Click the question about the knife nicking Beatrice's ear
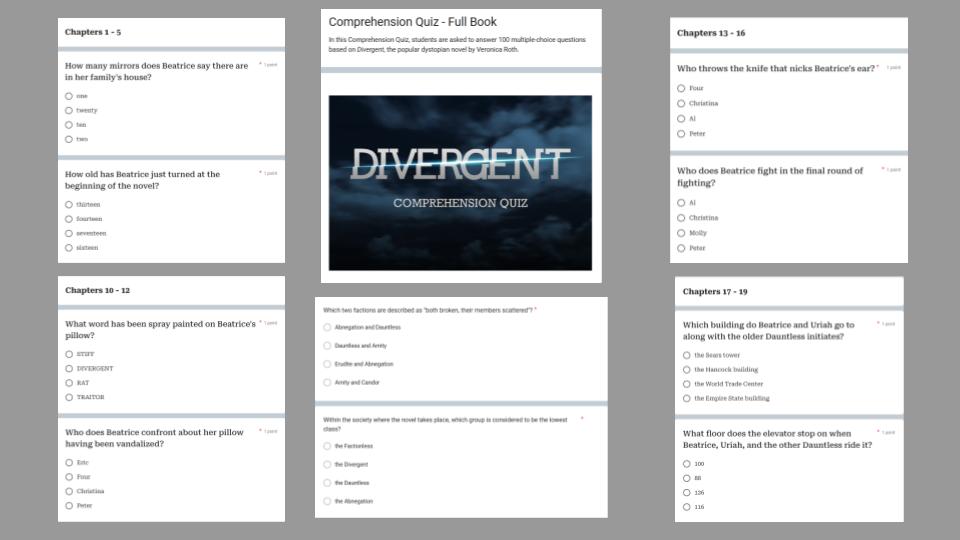The image size is (960, 540). (776, 69)
